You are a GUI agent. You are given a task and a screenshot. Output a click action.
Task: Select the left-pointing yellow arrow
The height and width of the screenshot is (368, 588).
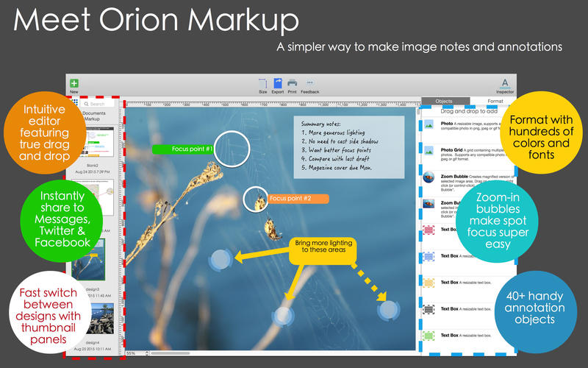tap(262, 255)
